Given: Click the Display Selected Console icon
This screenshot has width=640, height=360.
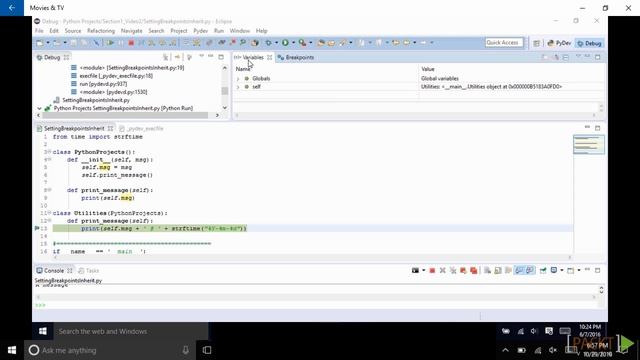Looking at the screenshot, I should point(554,270).
